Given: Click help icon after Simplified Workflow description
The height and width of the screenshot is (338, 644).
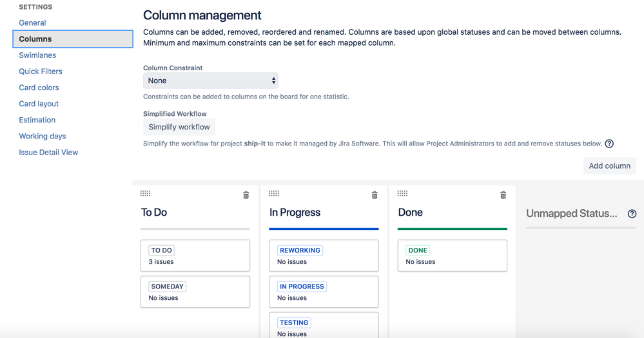Looking at the screenshot, I should click(609, 144).
